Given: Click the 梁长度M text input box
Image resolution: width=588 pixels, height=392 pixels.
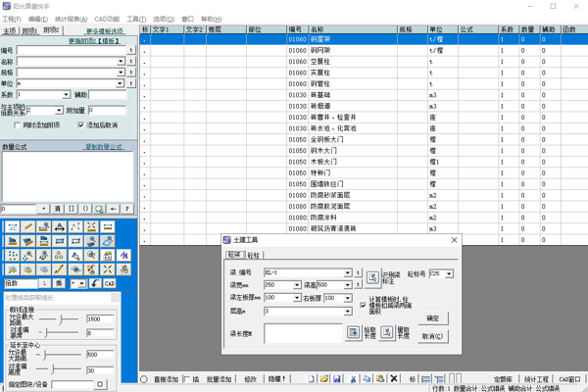Looking at the screenshot, I should click(303, 334).
